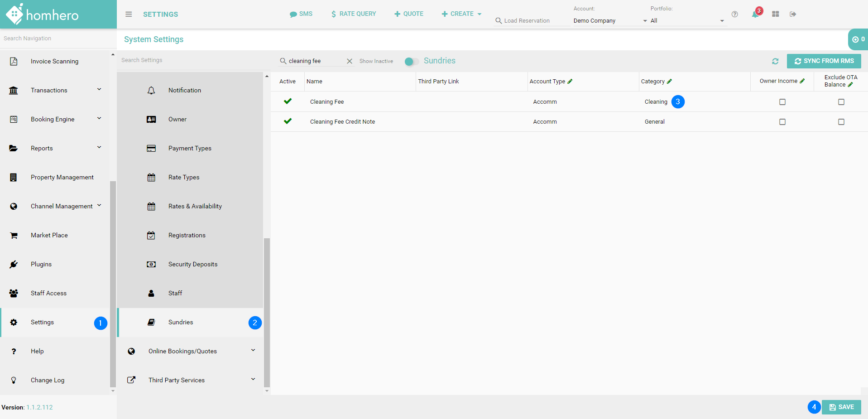The image size is (868, 419).
Task: Click the refresh icon beside Sync From RMS
Action: tap(775, 61)
